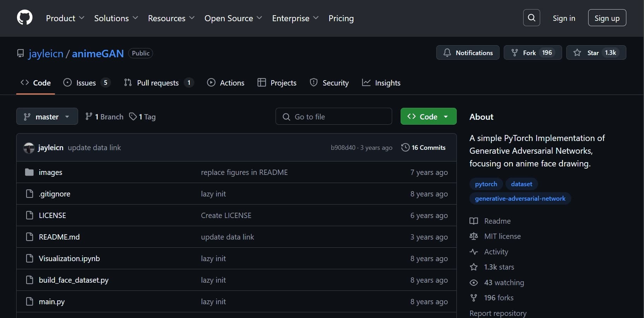Screen dimensions: 644x318
Task: Expand the Product menu
Action: pos(65,18)
